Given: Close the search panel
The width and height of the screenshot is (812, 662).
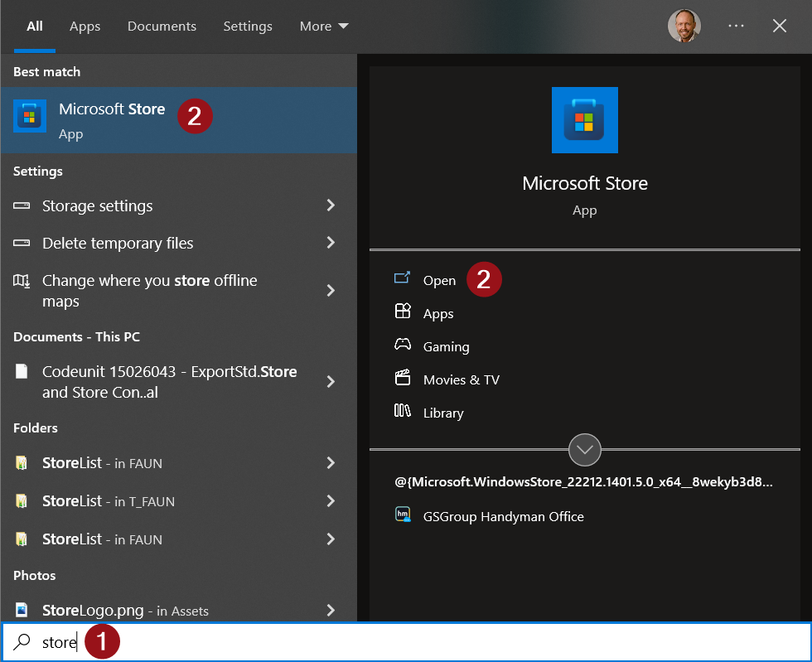Looking at the screenshot, I should [780, 26].
